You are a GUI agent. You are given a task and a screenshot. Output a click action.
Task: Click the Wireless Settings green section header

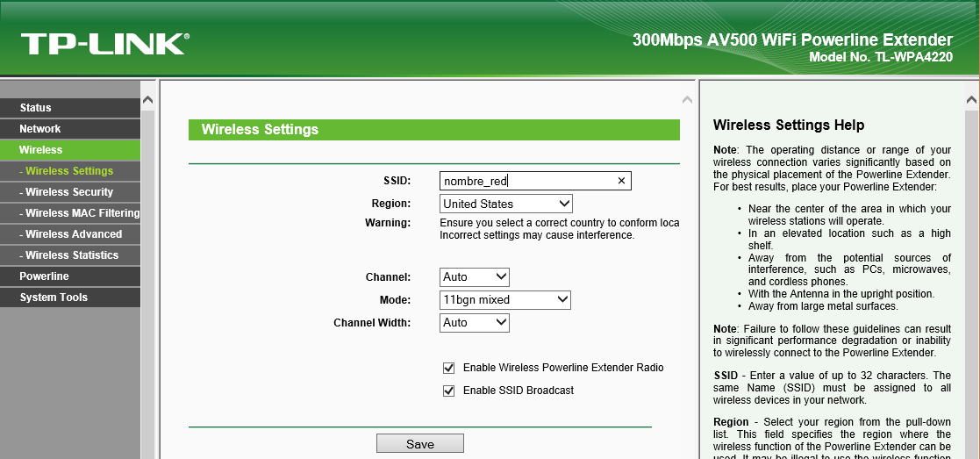click(433, 129)
